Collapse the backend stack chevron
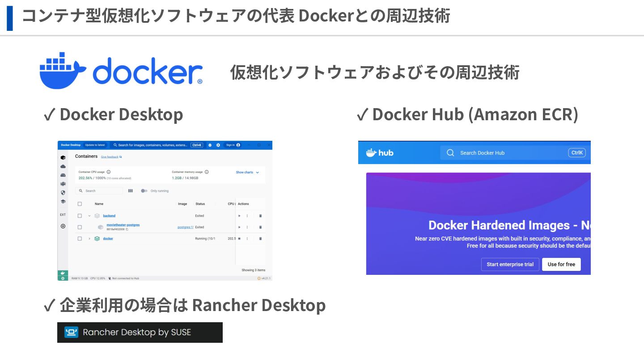644x362 pixels. click(89, 216)
